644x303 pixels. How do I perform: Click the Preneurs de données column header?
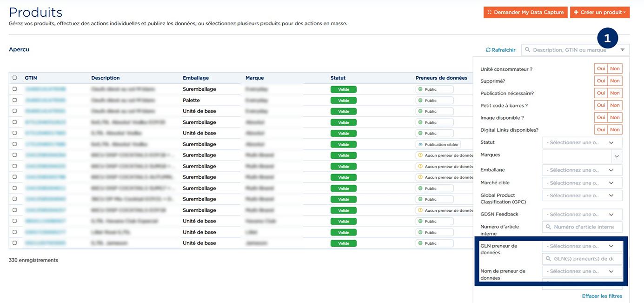(441, 78)
